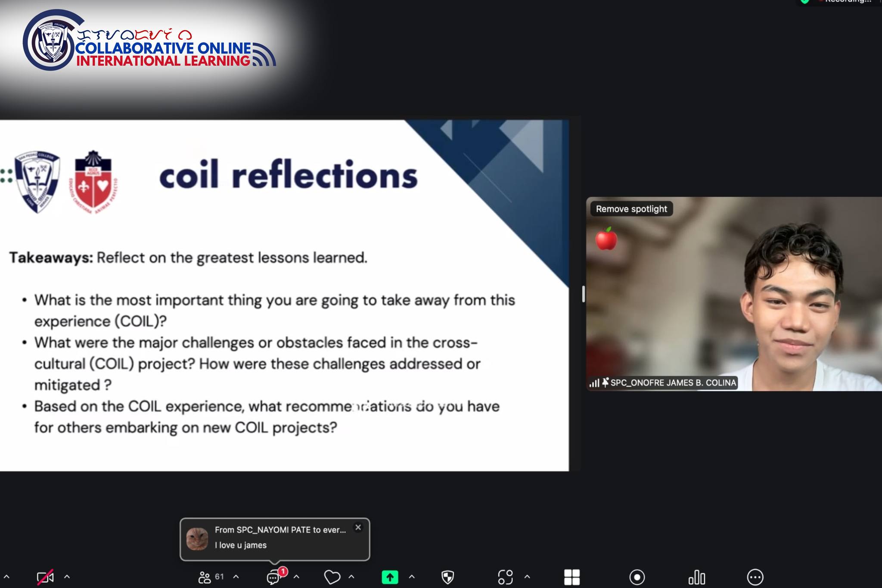The width and height of the screenshot is (882, 588).
Task: Expand the chevron beside the sparkle icon
Action: tap(527, 577)
